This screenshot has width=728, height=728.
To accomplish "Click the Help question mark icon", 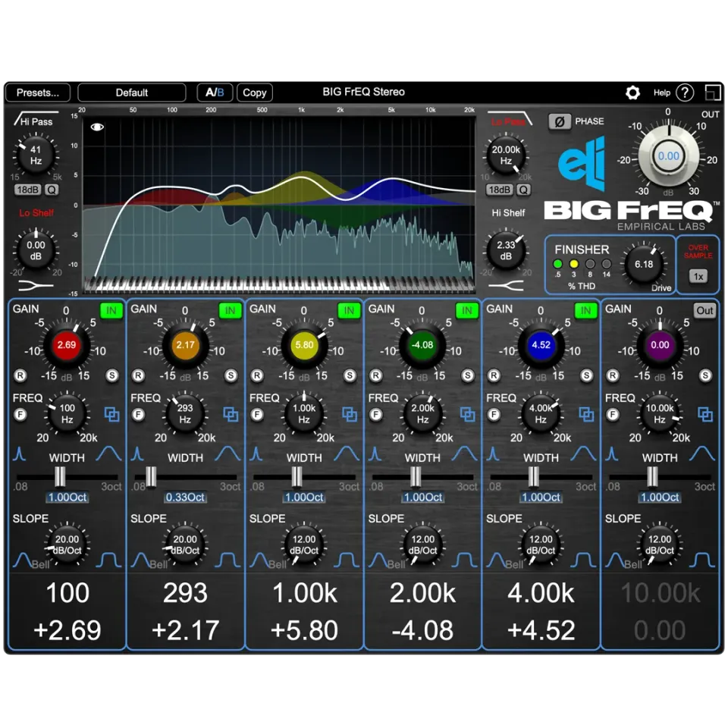I will (685, 93).
